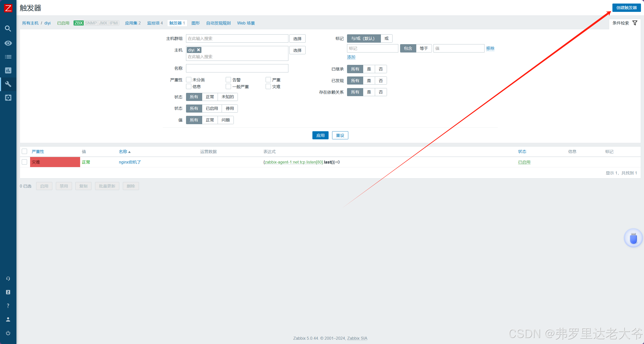644x344 pixels.
Task: Switch to the 自动发现规则 tab
Action: 218,23
